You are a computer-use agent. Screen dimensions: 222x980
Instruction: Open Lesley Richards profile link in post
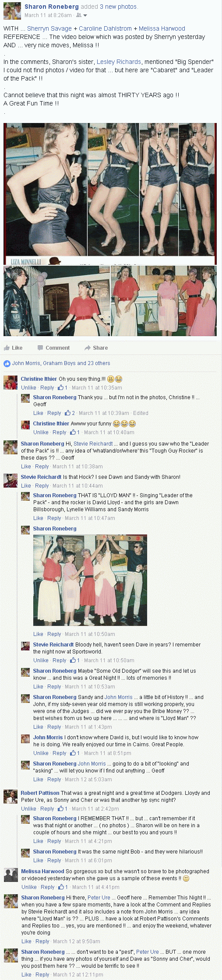pos(119,62)
